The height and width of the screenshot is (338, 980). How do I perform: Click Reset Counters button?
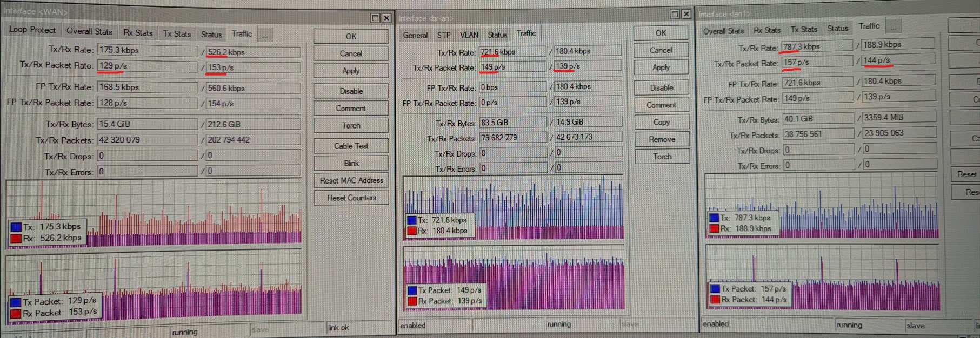pyautogui.click(x=351, y=198)
